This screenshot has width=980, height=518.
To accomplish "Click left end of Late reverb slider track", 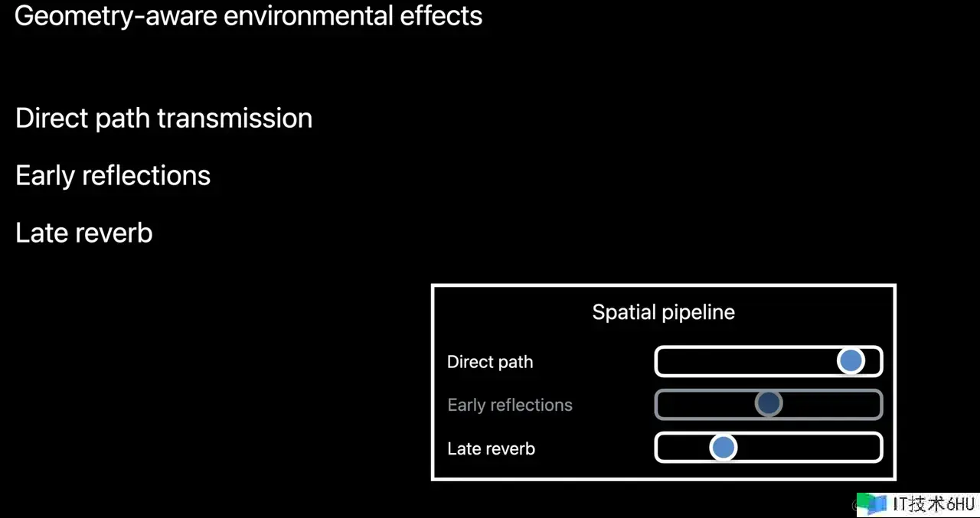I will [x=665, y=448].
